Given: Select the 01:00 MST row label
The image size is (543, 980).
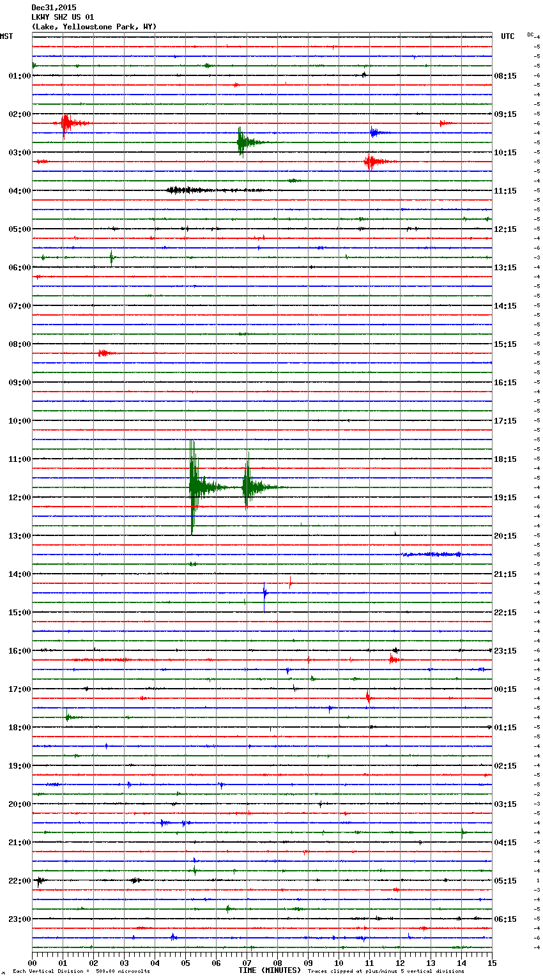Looking at the screenshot, I should tap(19, 76).
